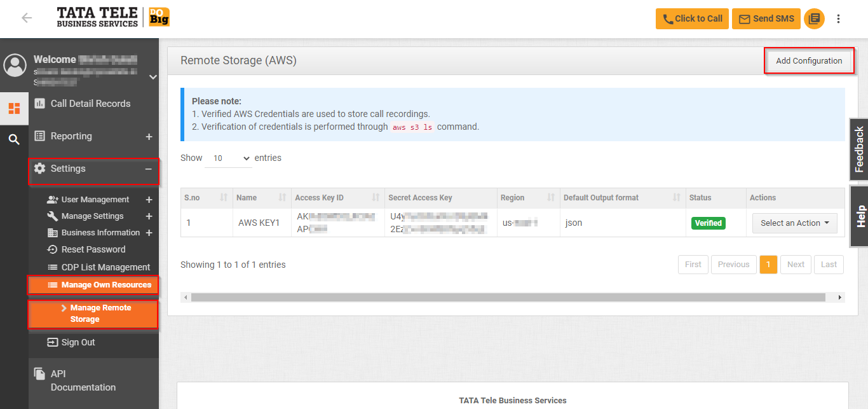Open the TATA Tele Business Services logo

click(113, 17)
